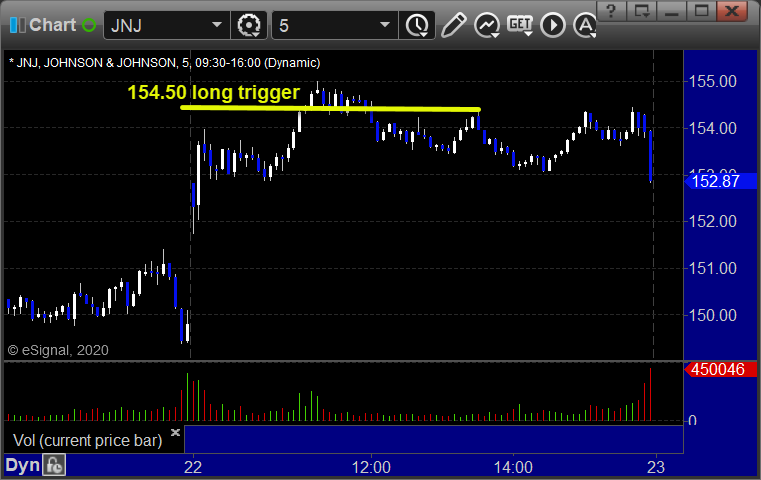Image resolution: width=761 pixels, height=480 pixels.
Task: Click the 155.00 price axis label
Action: [712, 81]
